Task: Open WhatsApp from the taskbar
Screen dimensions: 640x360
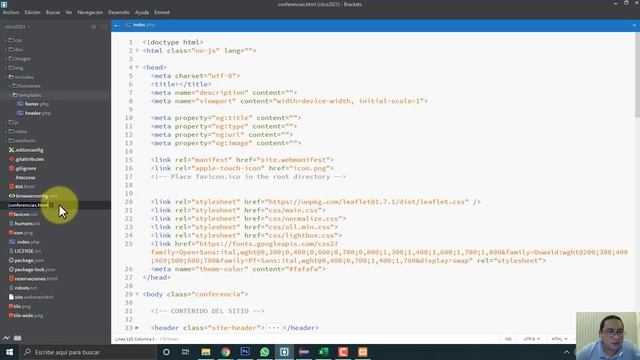Action: 264,352
